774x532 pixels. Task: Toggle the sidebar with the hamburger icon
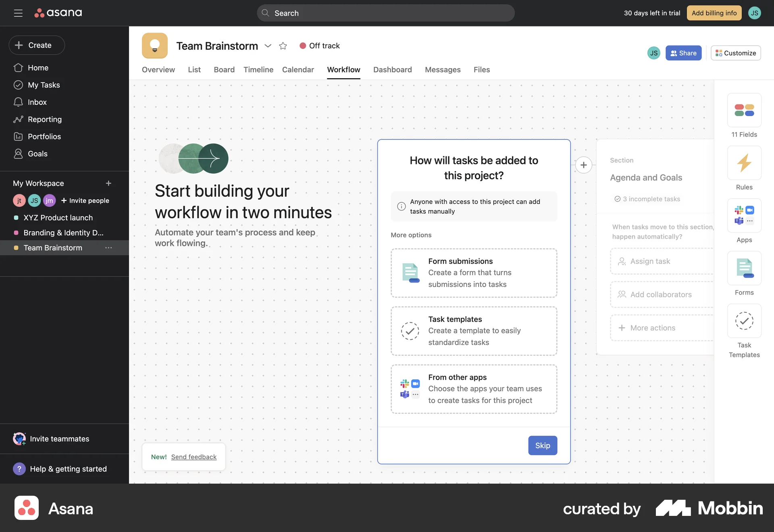(18, 12)
